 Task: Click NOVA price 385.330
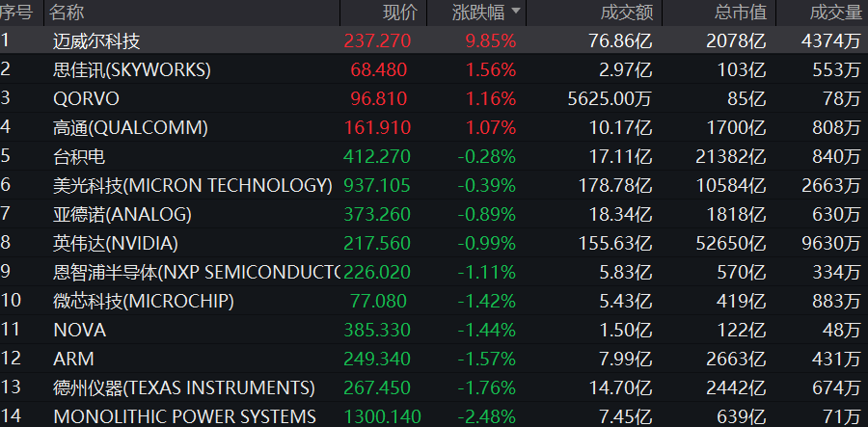coord(377,331)
